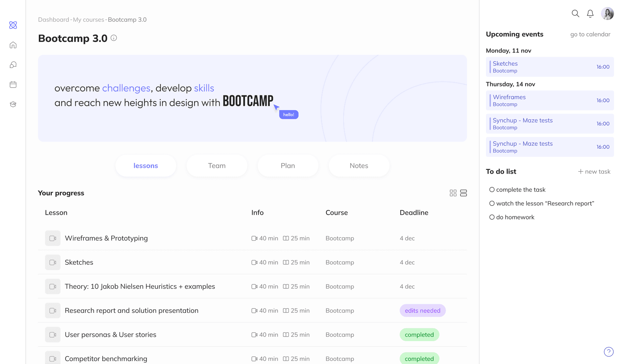The width and height of the screenshot is (621, 364).
Task: Go to Dashboard breadcrumb
Action: [54, 19]
